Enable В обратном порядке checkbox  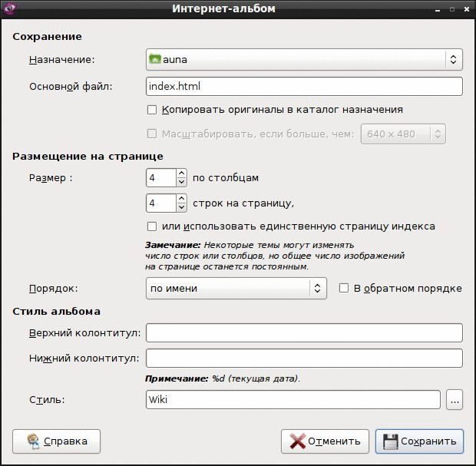(x=344, y=288)
